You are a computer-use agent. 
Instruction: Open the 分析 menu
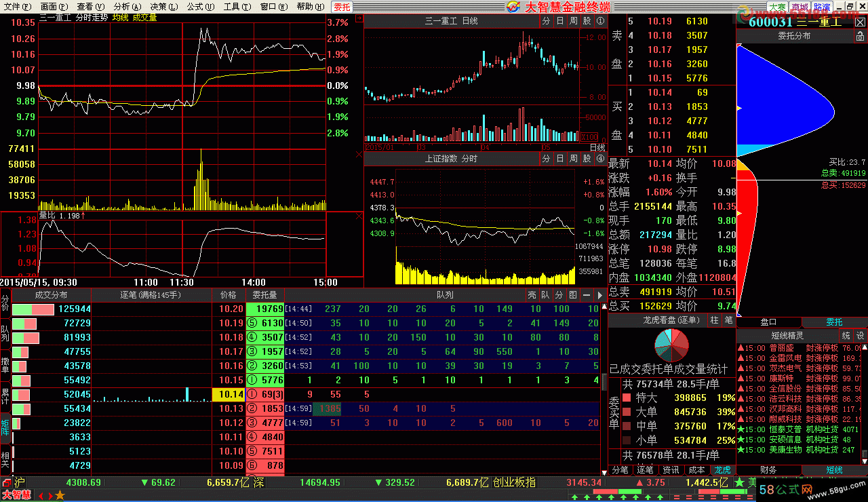127,7
